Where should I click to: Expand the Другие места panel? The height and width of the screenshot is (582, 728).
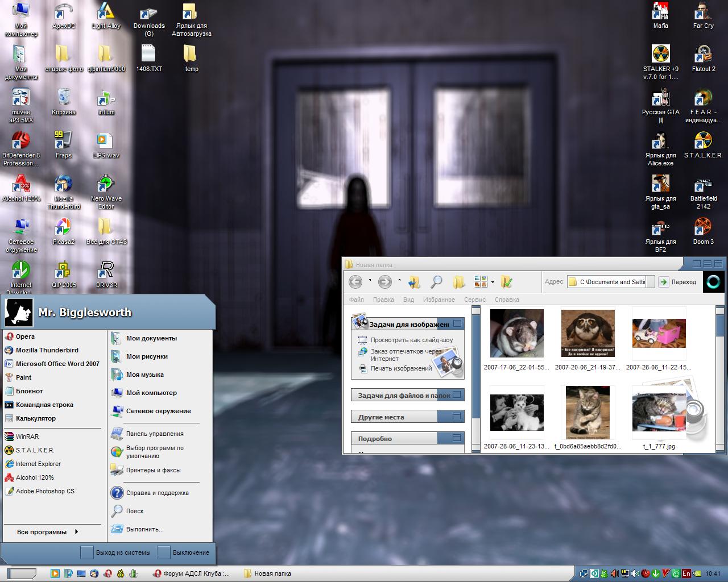pyautogui.click(x=457, y=417)
